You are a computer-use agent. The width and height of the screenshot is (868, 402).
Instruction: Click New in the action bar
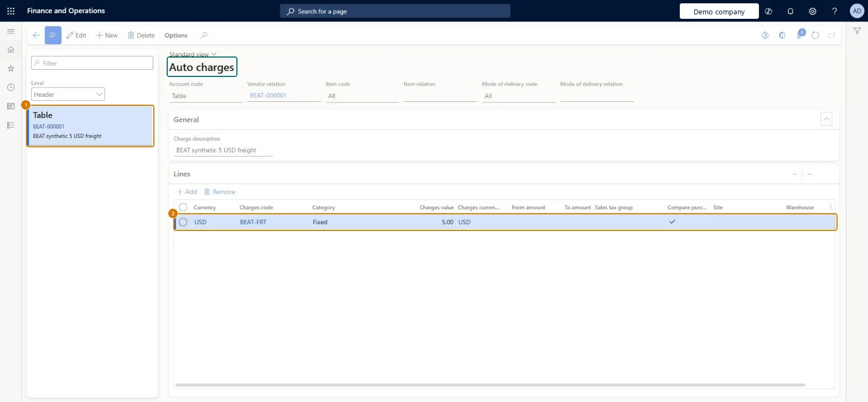click(107, 35)
